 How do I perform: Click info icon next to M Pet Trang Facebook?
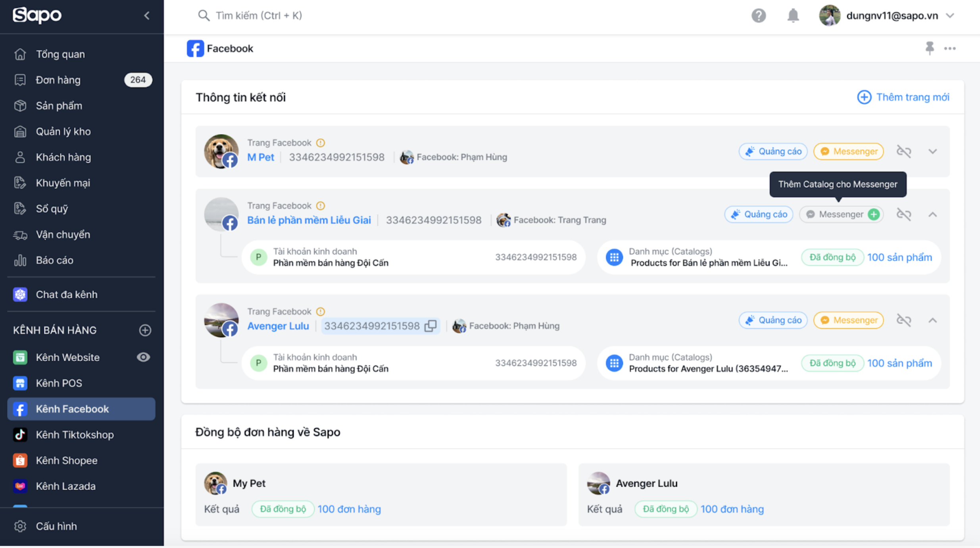[321, 143]
